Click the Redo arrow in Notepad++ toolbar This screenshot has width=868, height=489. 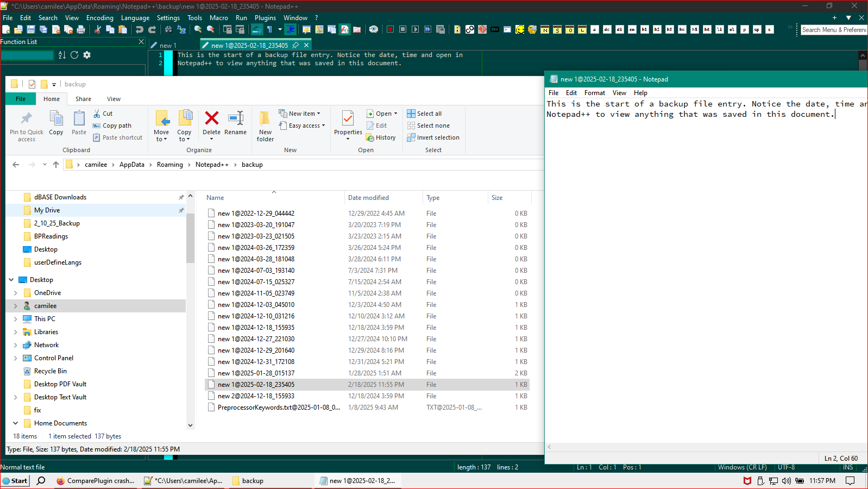pos(152,29)
